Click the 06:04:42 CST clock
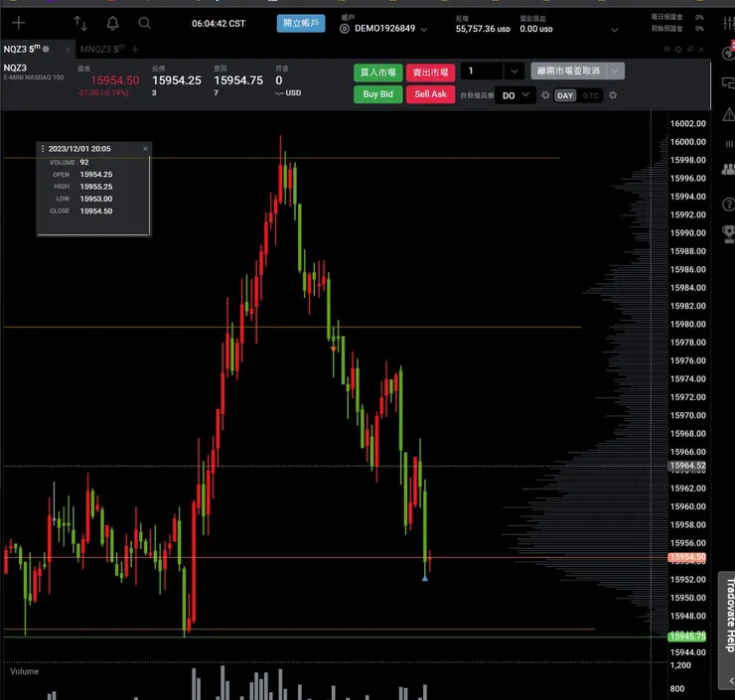Viewport: 735px width, 700px height. click(219, 24)
